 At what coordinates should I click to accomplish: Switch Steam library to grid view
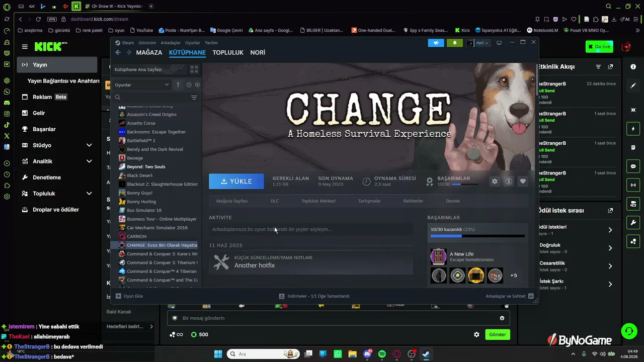[194, 69]
